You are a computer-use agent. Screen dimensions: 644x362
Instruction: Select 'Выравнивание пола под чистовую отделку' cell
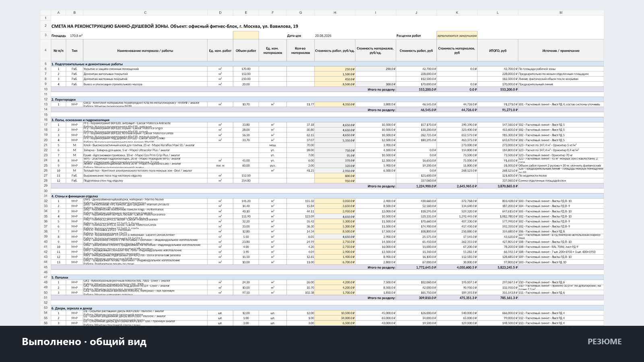pos(145,176)
